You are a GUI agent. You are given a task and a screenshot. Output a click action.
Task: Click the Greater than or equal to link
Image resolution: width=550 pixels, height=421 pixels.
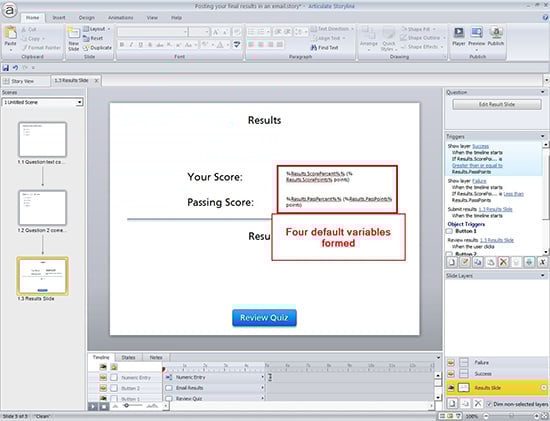coord(477,165)
